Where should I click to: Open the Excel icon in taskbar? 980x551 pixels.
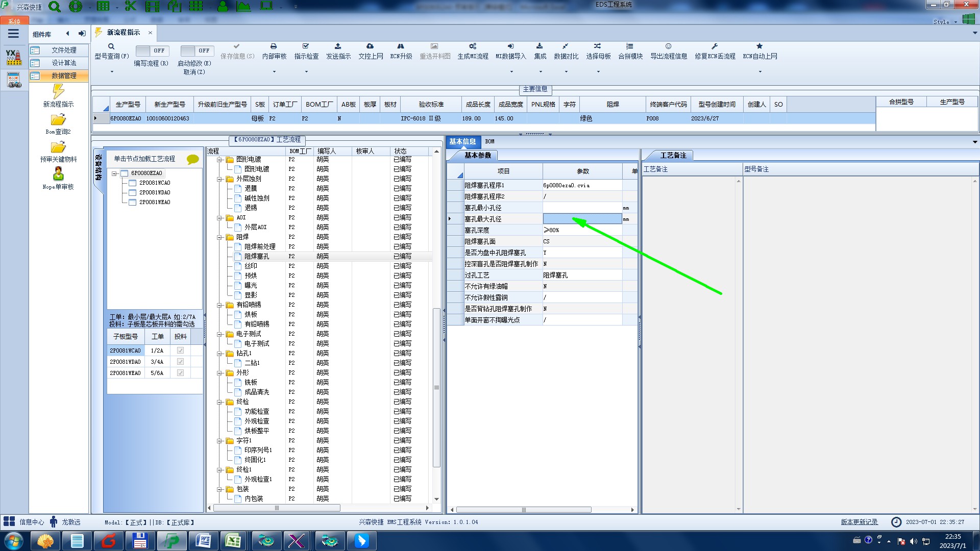click(x=234, y=541)
